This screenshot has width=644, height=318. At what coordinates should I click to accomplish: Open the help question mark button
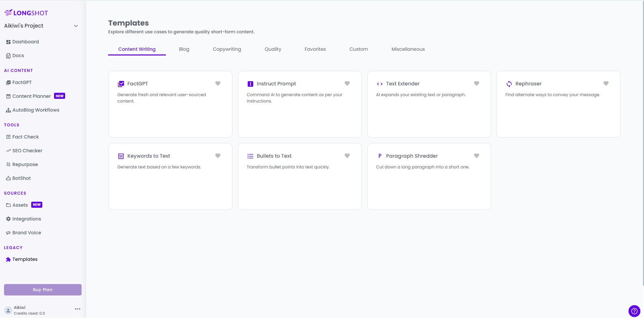634,311
